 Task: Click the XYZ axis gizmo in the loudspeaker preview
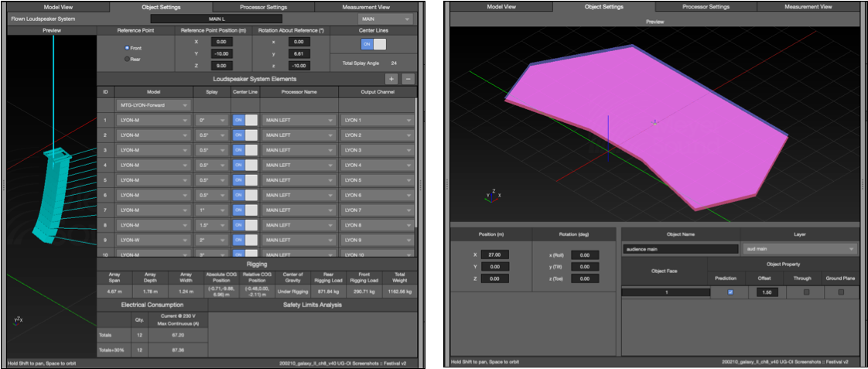(x=19, y=319)
